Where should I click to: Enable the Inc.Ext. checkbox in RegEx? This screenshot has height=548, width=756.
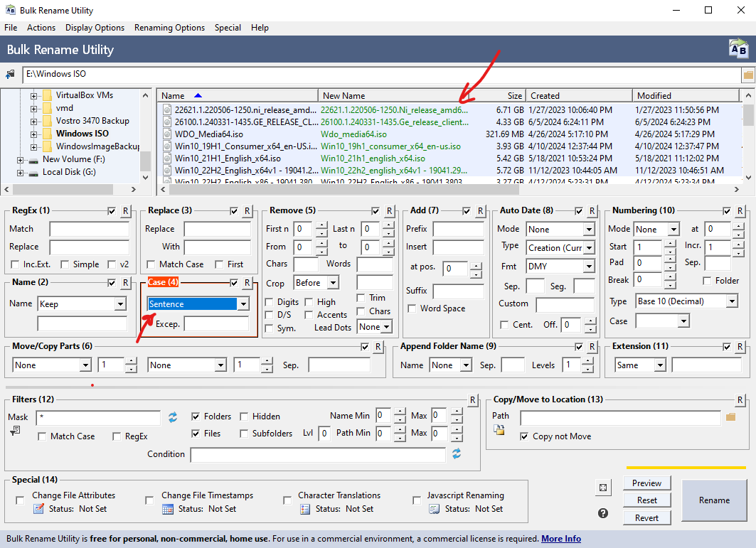pos(15,264)
